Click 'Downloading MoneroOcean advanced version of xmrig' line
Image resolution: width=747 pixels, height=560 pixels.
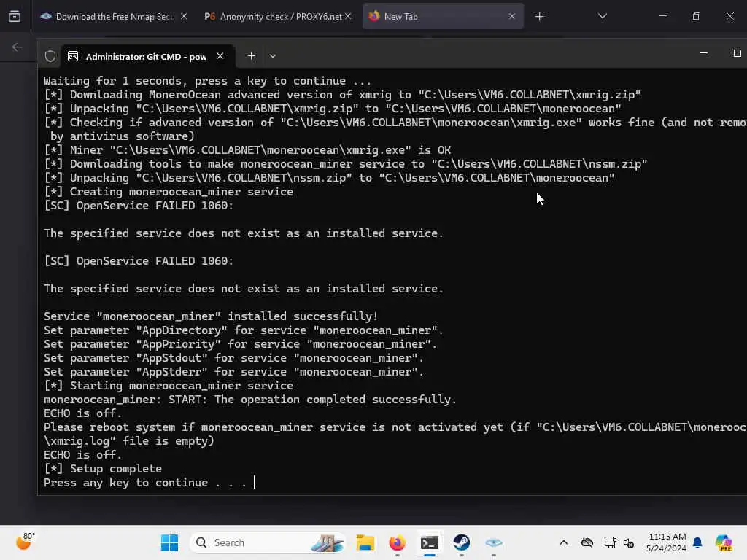click(342, 94)
